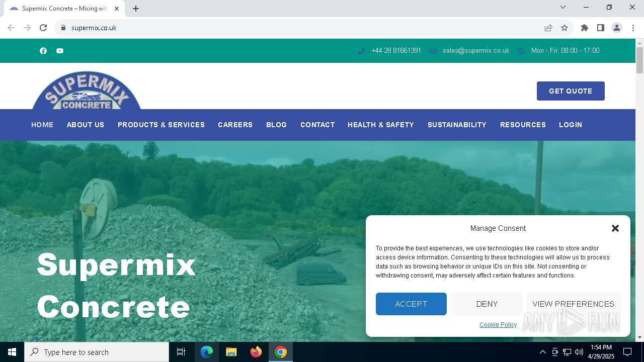
Task: Open the Supermix Facebook page icon
Action: coord(43,51)
